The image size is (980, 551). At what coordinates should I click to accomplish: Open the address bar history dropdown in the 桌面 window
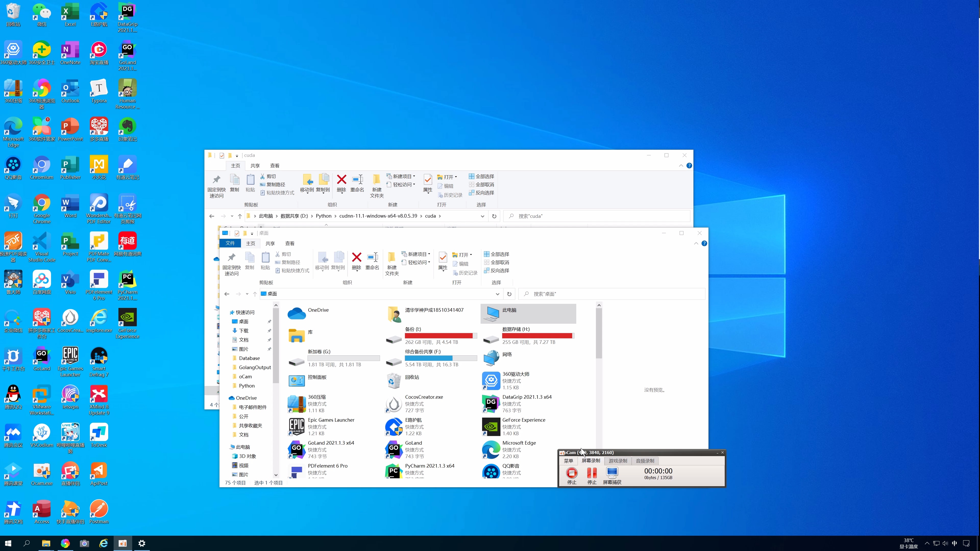point(497,294)
